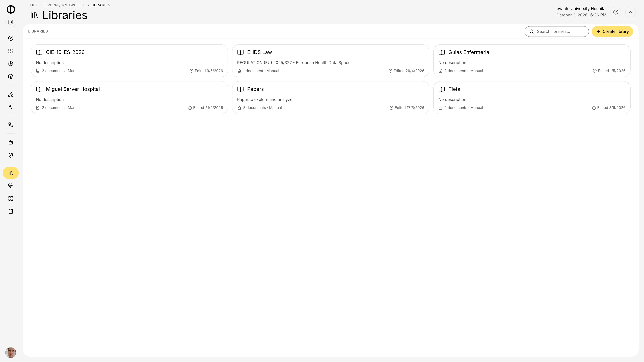Open the gauge dashboard sidebar icon

[x=11, y=38]
